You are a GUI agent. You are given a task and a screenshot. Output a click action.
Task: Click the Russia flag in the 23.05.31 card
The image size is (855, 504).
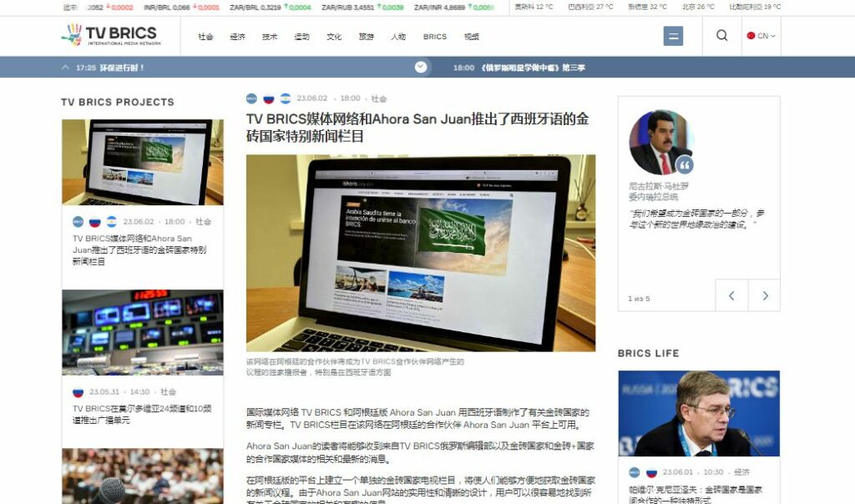click(78, 391)
